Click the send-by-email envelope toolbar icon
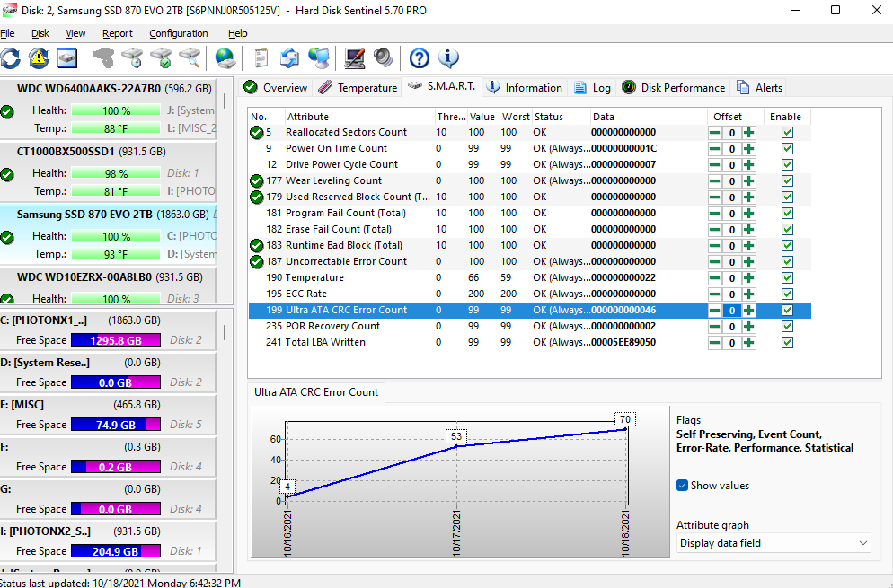893x588 pixels. pyautogui.click(x=290, y=58)
